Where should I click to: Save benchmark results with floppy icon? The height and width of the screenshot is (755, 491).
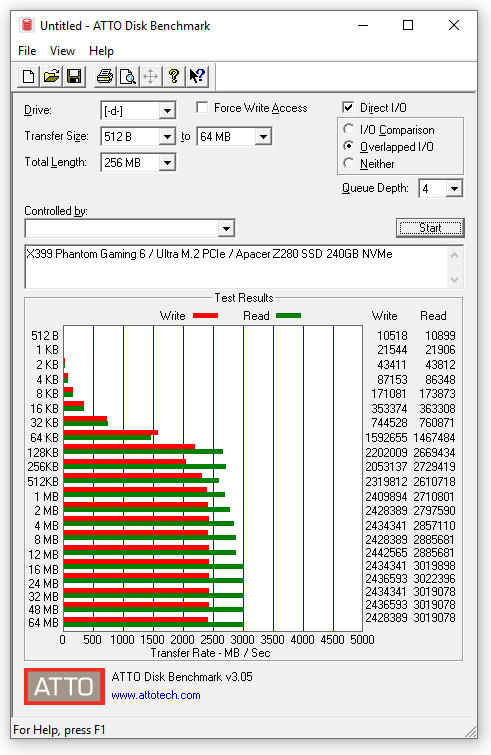[x=74, y=77]
